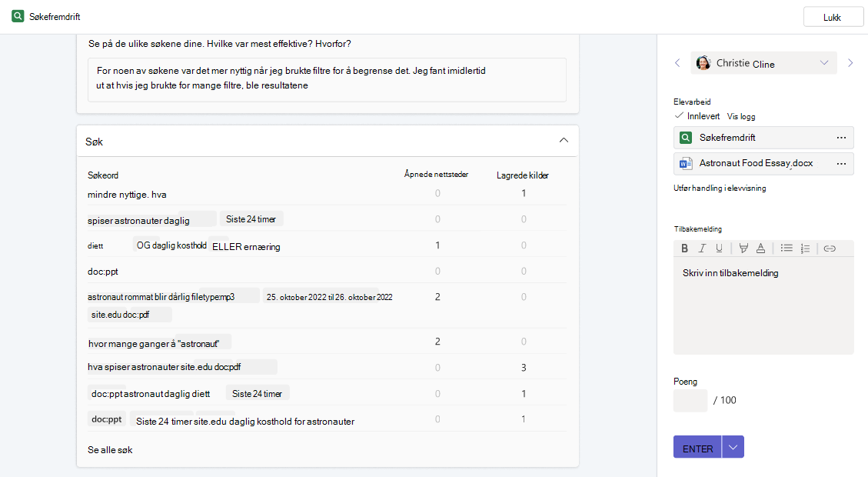Click the Innlevert submitted status

pos(697,116)
